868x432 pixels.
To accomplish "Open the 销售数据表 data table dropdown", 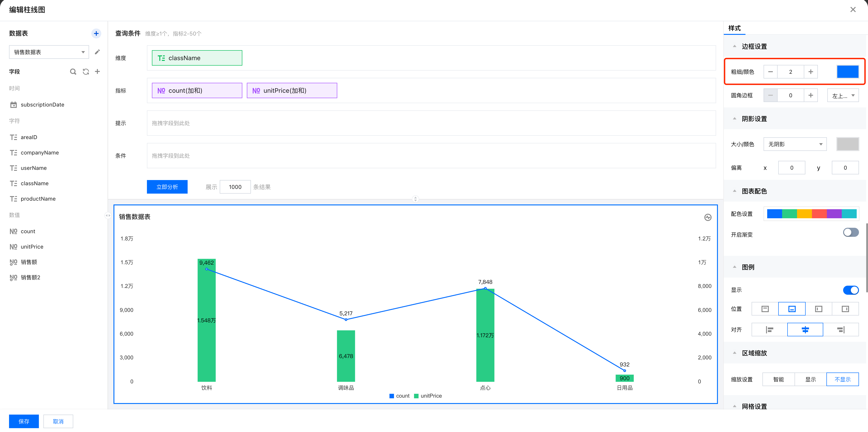I will point(49,52).
